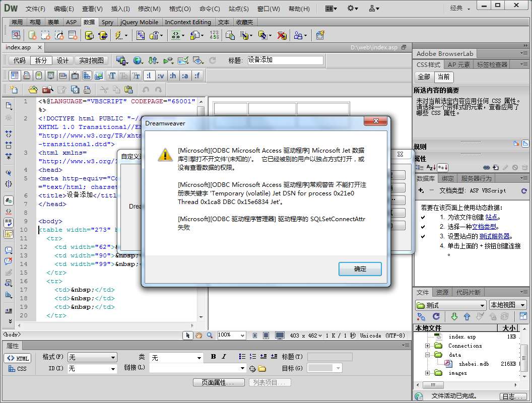Viewport: 532px width, 403px height.
Task: Switch to the Spry insert tab
Action: (x=107, y=22)
